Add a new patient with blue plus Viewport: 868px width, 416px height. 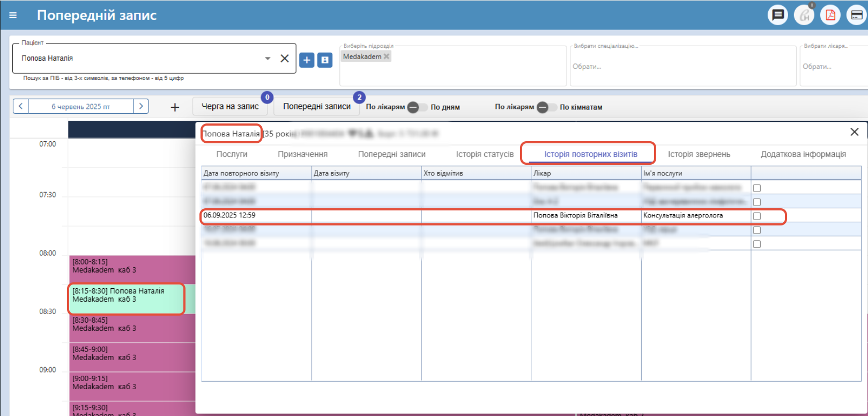(307, 60)
